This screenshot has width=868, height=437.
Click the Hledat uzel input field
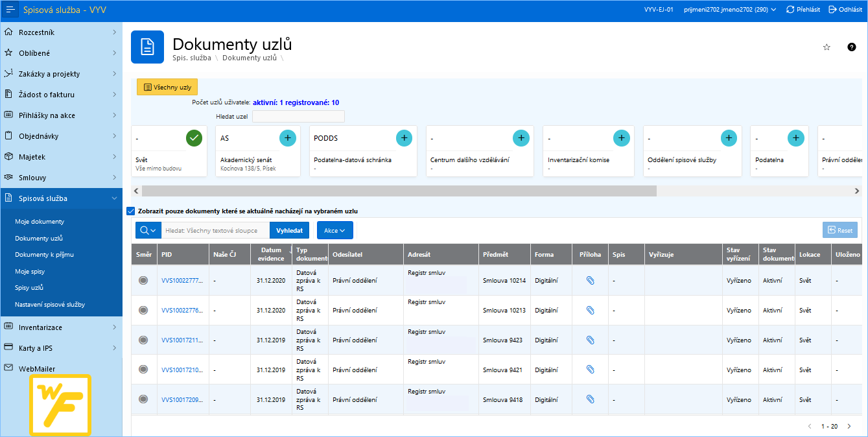[298, 117]
